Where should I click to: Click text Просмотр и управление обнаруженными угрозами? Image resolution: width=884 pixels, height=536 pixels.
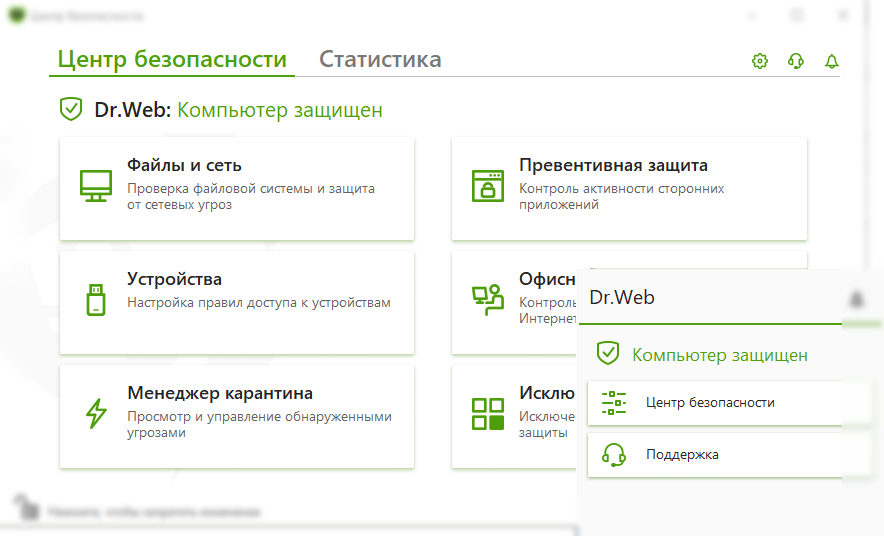[x=259, y=424]
